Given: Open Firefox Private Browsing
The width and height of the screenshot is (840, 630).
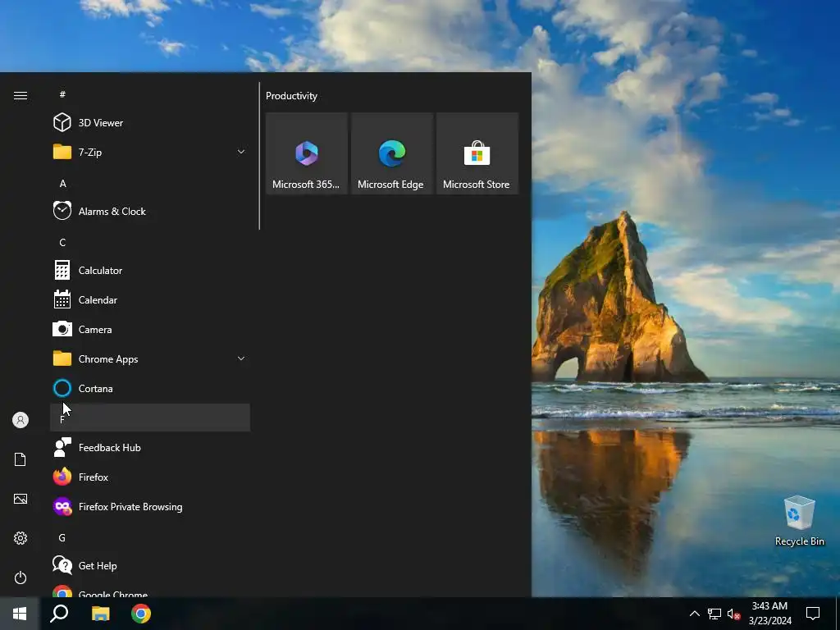Looking at the screenshot, I should click(x=150, y=507).
